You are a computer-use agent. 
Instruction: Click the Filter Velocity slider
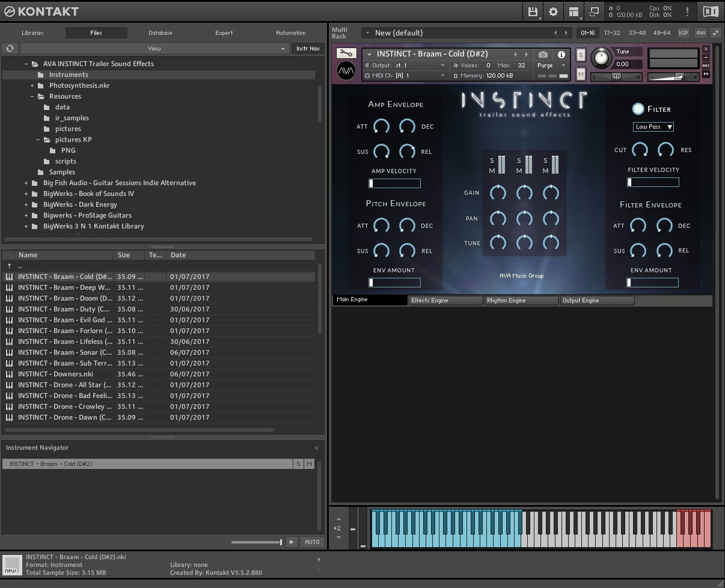[653, 182]
